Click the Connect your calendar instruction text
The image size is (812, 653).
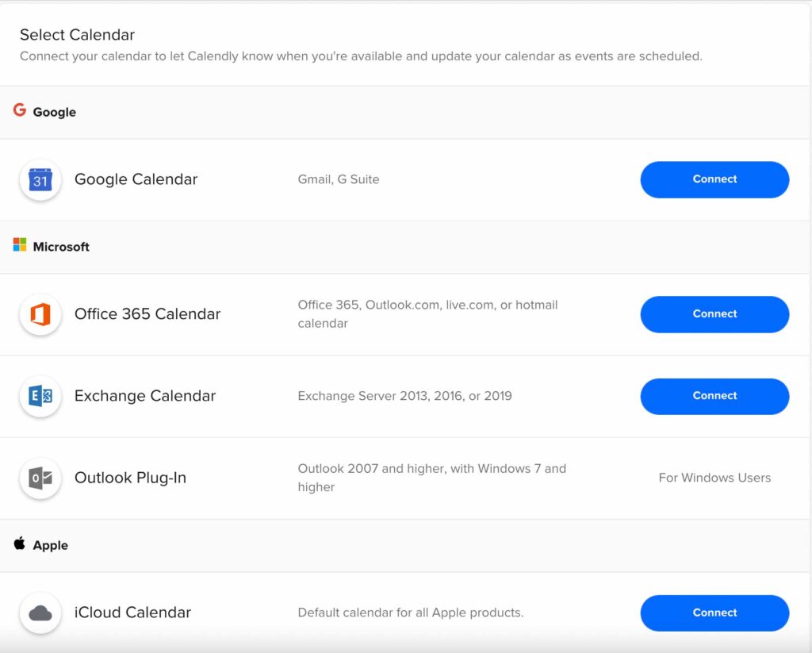(x=361, y=56)
